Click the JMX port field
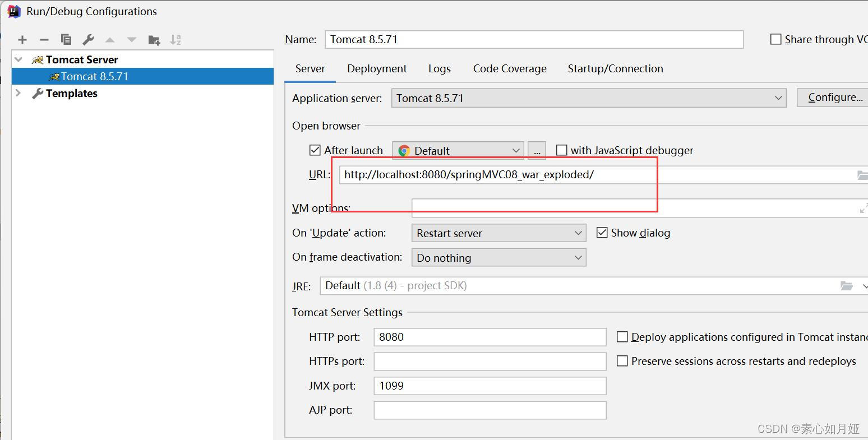Image resolution: width=868 pixels, height=440 pixels. pos(490,386)
